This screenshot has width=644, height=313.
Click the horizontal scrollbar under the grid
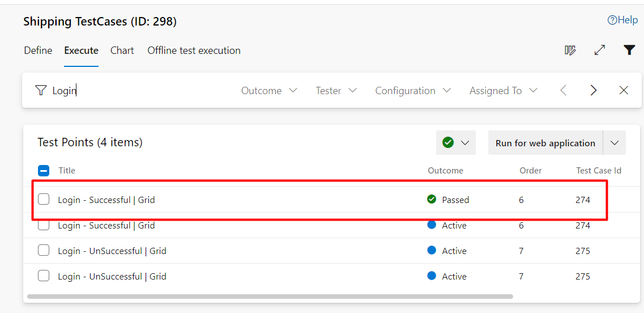coord(270,296)
